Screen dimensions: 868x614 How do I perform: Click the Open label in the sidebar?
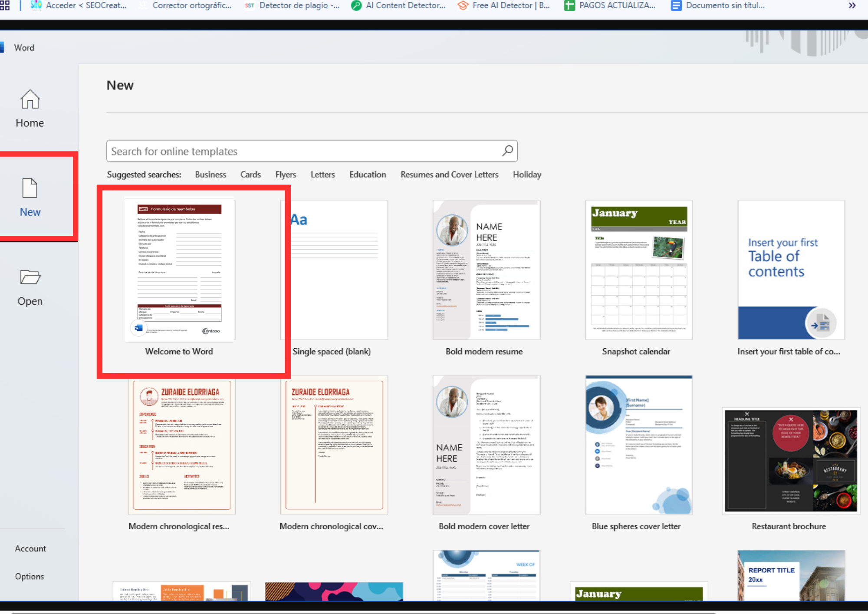click(x=30, y=301)
